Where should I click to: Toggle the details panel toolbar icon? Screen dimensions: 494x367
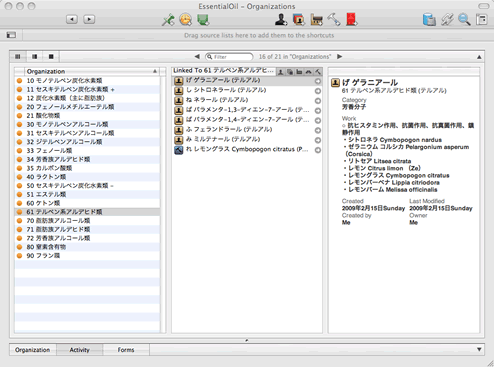(x=482, y=20)
